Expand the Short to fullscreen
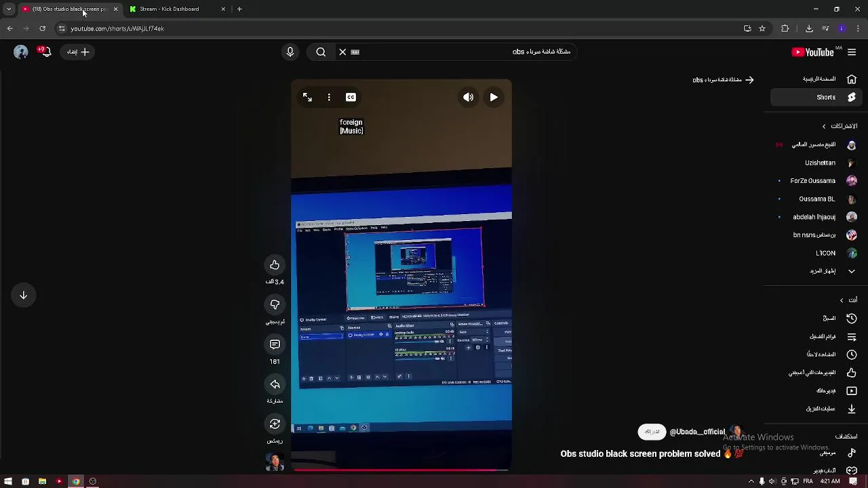This screenshot has width=868, height=488. point(307,97)
